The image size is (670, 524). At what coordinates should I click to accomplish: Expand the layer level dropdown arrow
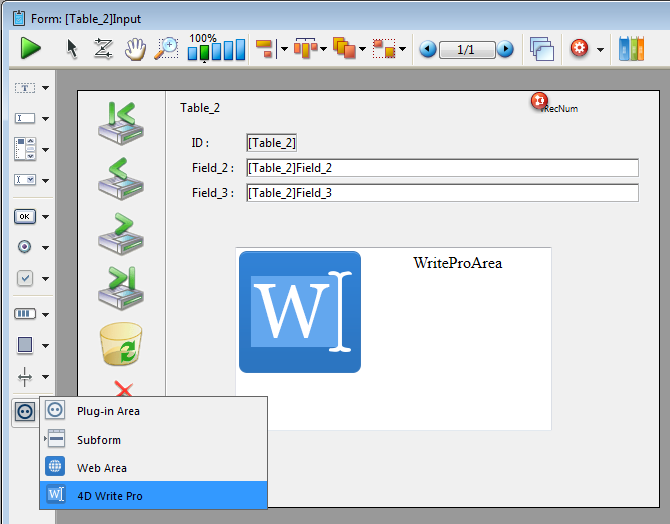click(362, 49)
